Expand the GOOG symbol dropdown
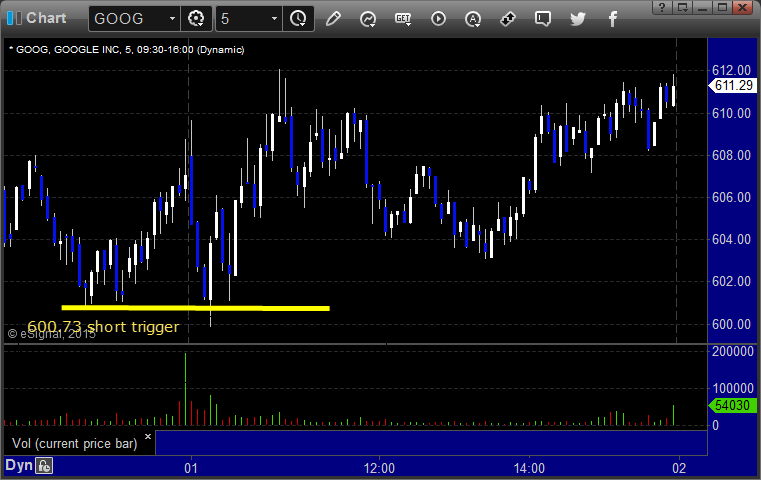This screenshot has height=480, width=761. point(172,18)
